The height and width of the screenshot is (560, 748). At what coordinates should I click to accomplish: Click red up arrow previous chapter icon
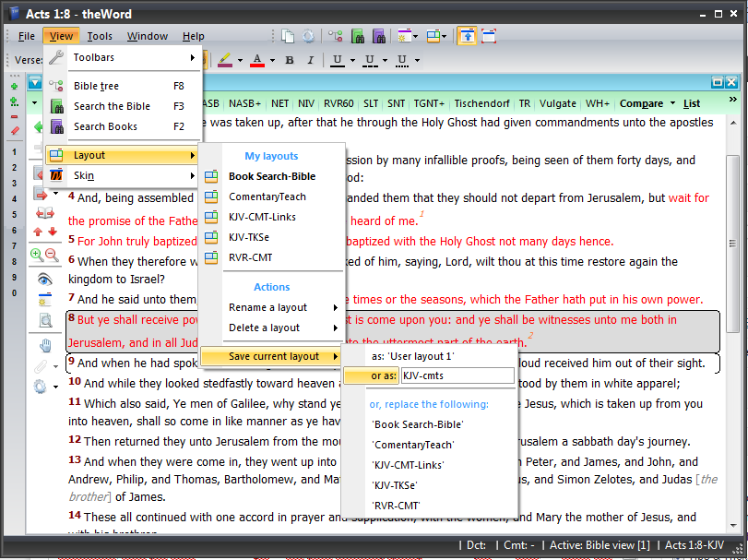click(x=38, y=232)
